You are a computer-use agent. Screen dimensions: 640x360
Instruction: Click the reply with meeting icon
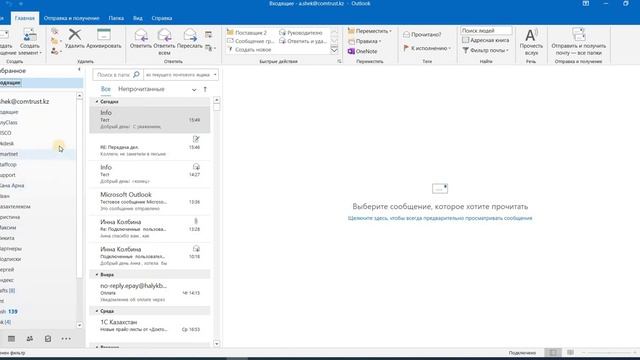[209, 35]
